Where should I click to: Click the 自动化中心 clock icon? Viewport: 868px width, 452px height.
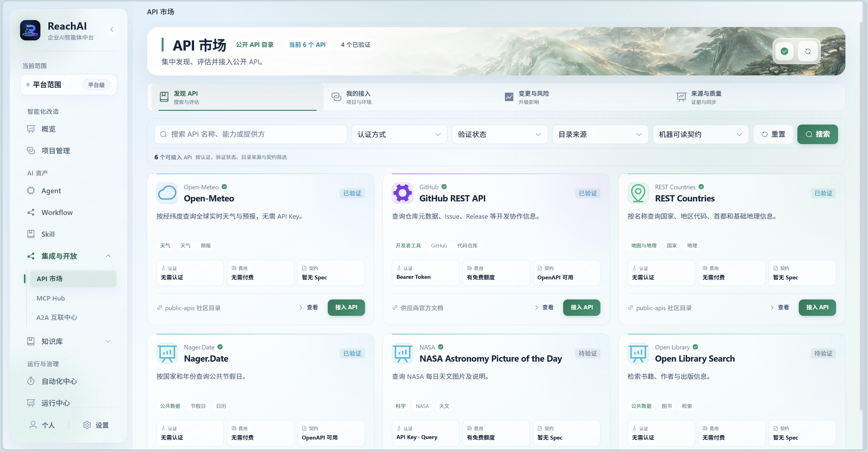tap(31, 381)
